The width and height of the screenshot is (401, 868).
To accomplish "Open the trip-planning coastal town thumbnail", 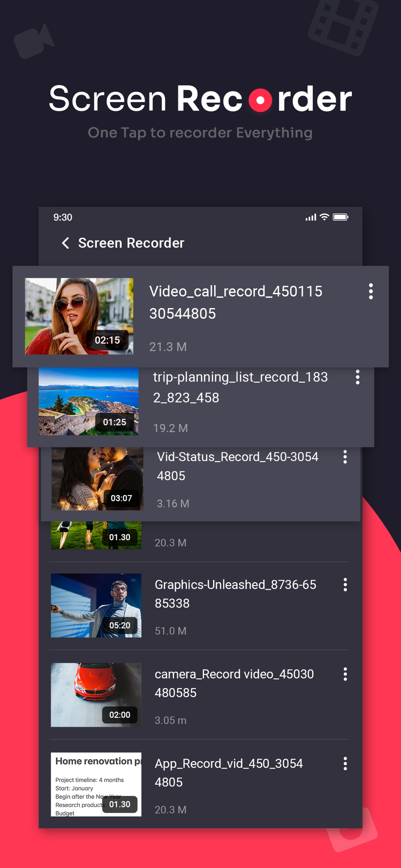I will (89, 401).
